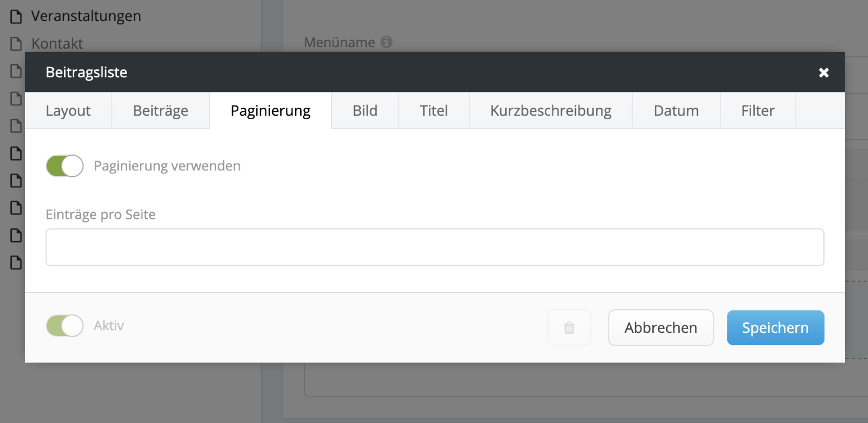The height and width of the screenshot is (423, 868).
Task: Open the Kurzbeschreibung tab
Action: pos(551,111)
